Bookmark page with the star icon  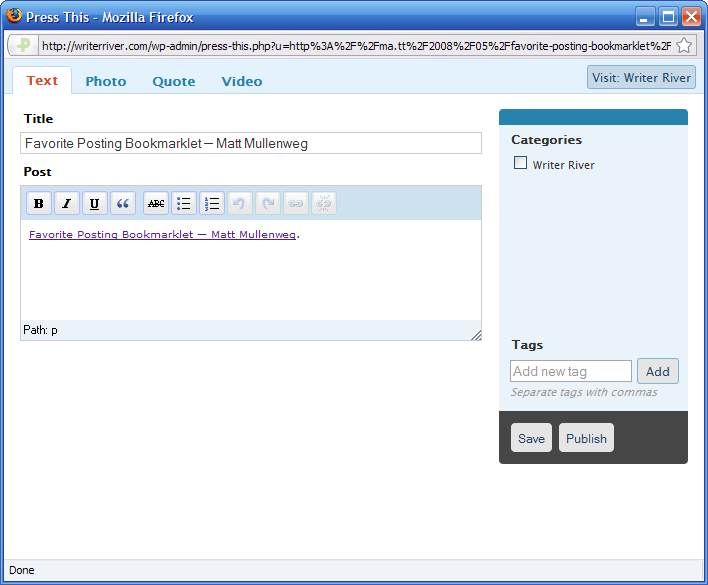pyautogui.click(x=685, y=46)
